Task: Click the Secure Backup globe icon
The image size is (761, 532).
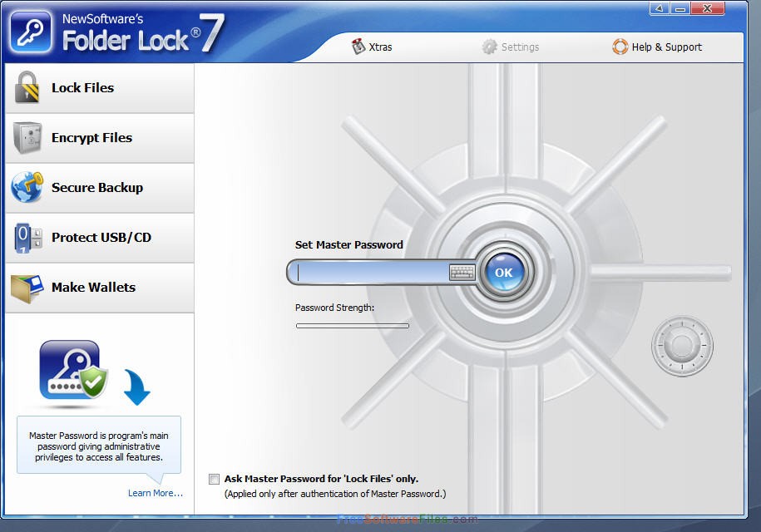Action: pyautogui.click(x=27, y=187)
